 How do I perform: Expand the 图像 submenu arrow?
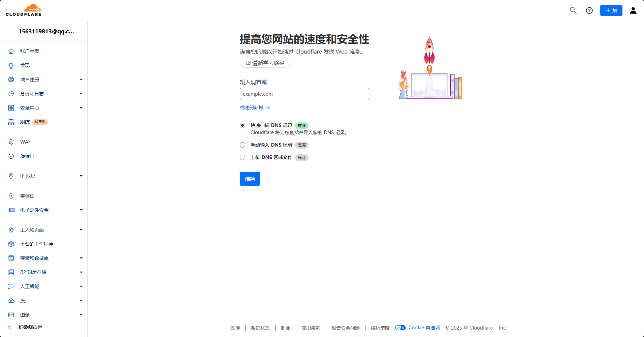(x=81, y=315)
